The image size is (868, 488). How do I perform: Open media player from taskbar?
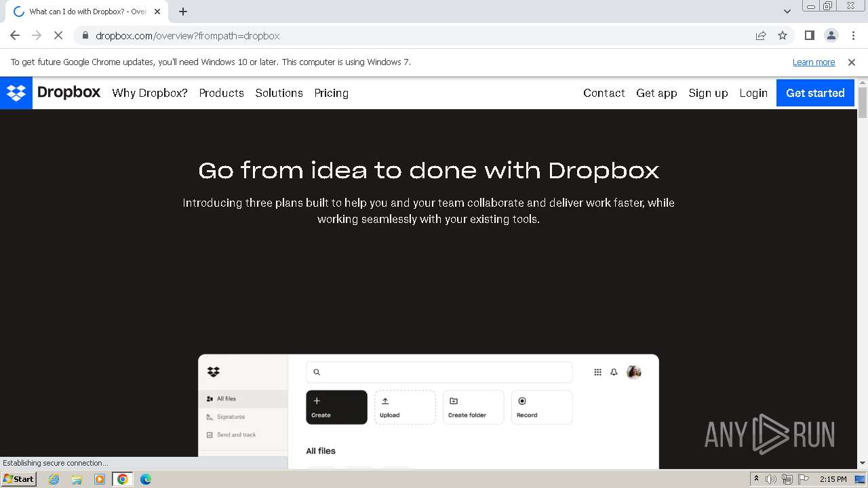[100, 479]
